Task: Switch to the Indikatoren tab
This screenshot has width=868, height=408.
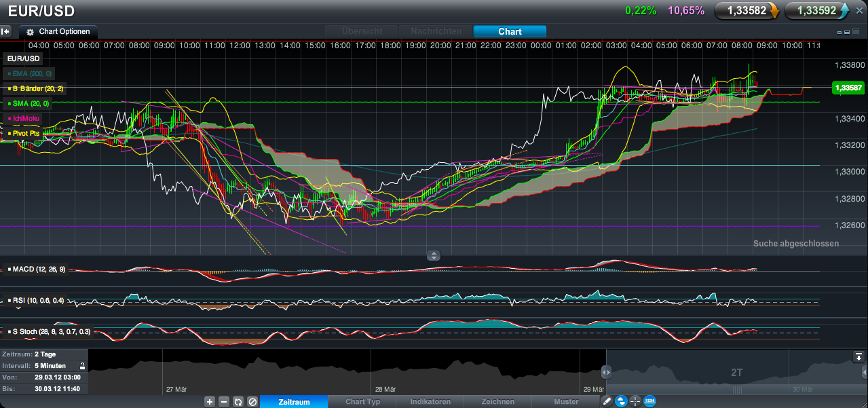Action: (430, 401)
